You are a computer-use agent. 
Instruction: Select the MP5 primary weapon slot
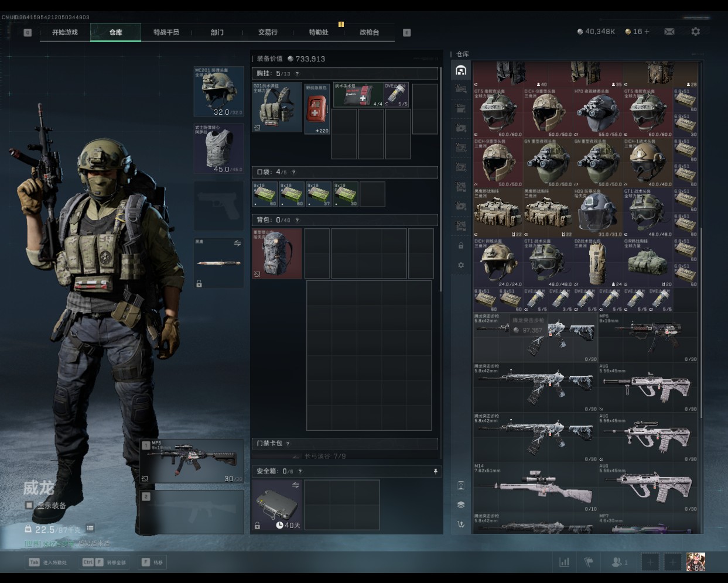pyautogui.click(x=192, y=461)
